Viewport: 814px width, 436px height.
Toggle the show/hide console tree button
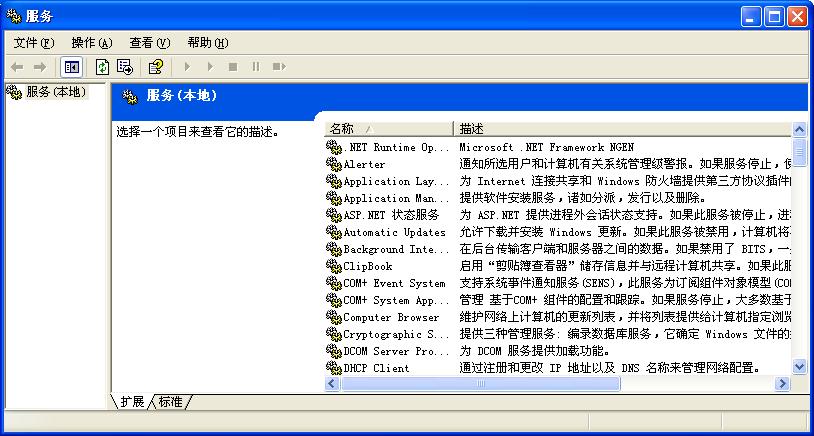[71, 67]
